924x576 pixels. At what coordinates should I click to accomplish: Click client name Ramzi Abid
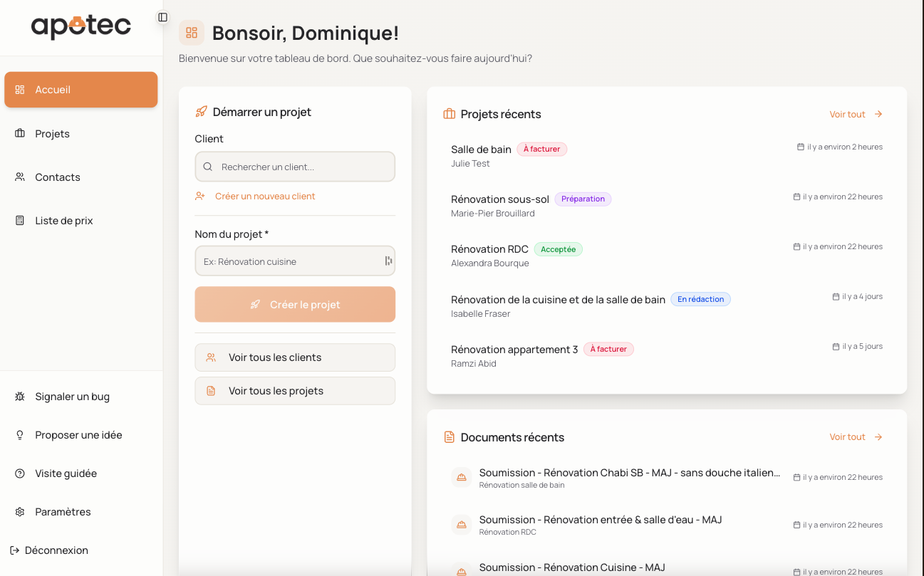coord(474,364)
